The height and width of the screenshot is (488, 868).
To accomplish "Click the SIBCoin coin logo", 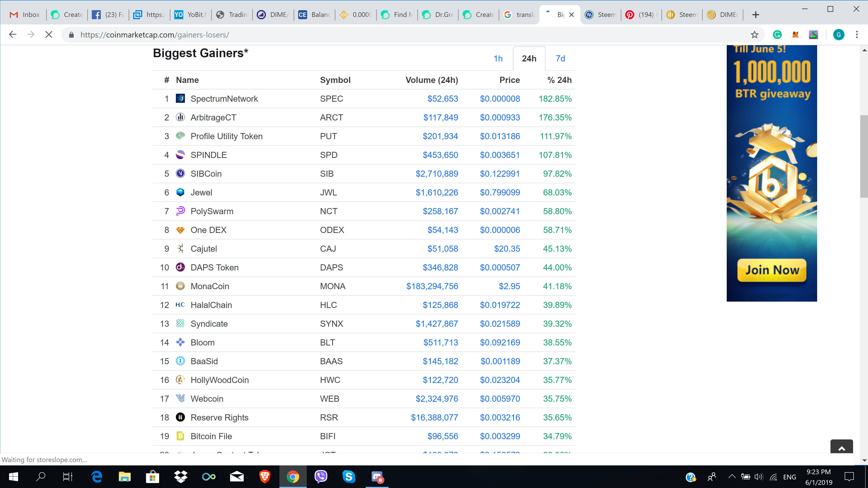I will tap(180, 174).
